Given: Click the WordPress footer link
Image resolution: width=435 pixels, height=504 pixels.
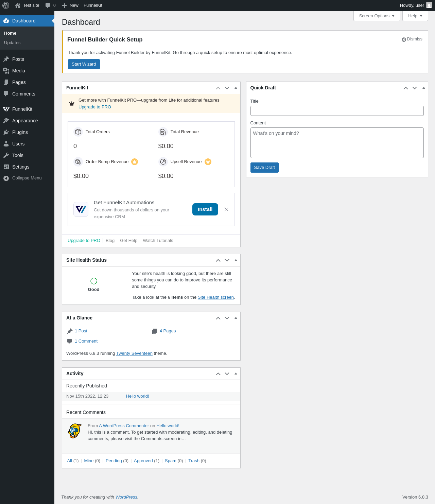Looking at the screenshot, I should click(x=126, y=497).
